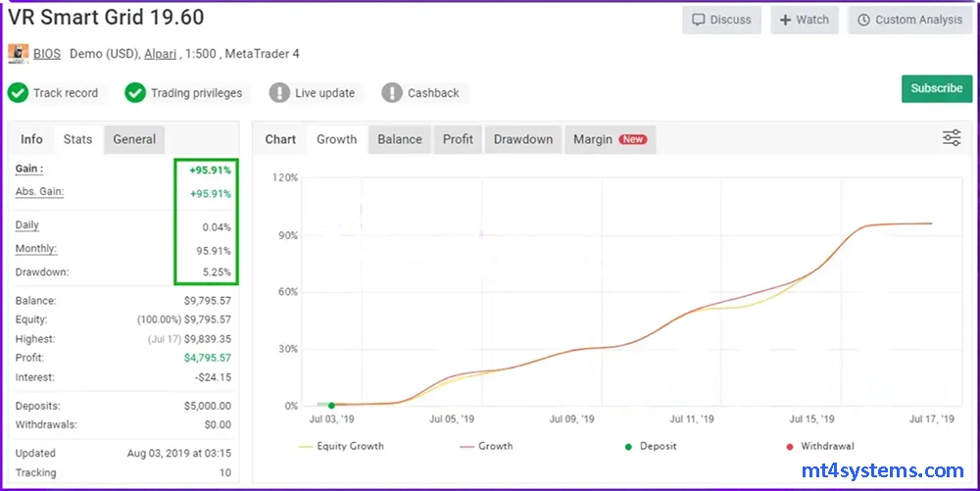Open the Alpari broker link
Image resolution: width=980 pixels, height=491 pixels.
(x=160, y=54)
